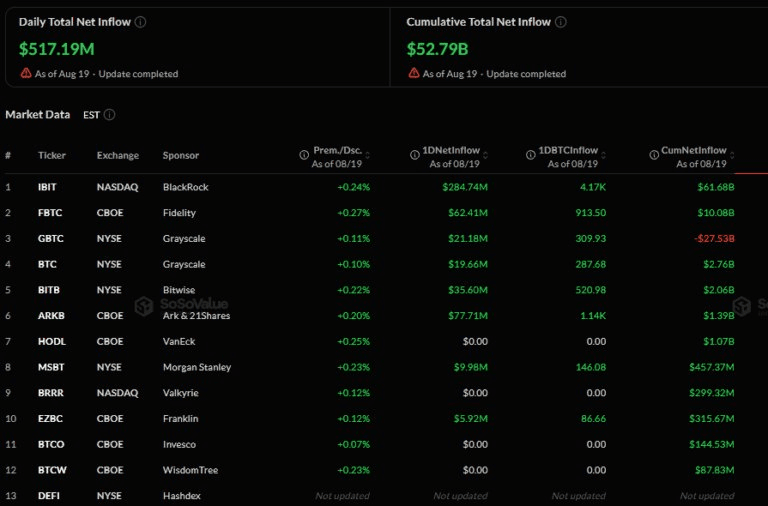The height and width of the screenshot is (506, 768).
Task: Click info icon next to CumNetInflow header
Action: (653, 155)
